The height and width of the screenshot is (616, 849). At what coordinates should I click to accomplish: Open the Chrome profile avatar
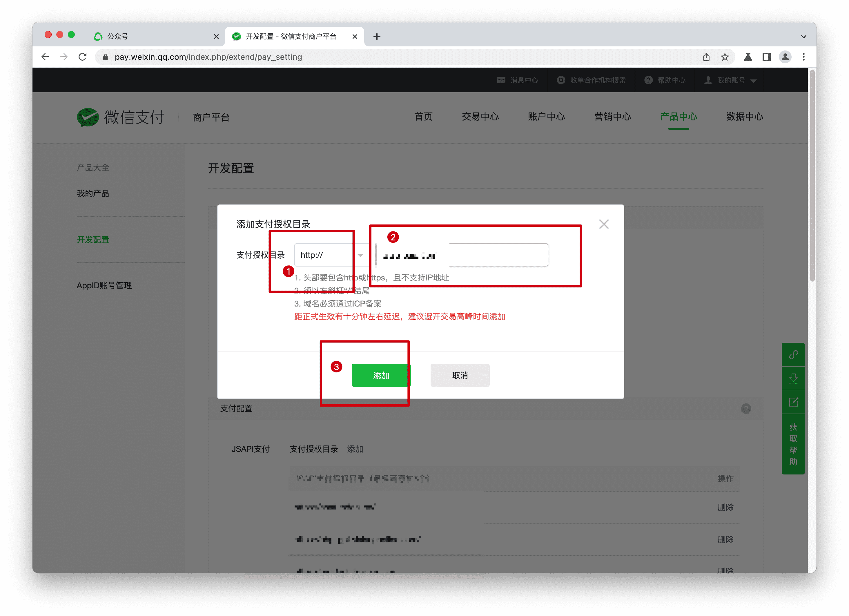coord(785,57)
